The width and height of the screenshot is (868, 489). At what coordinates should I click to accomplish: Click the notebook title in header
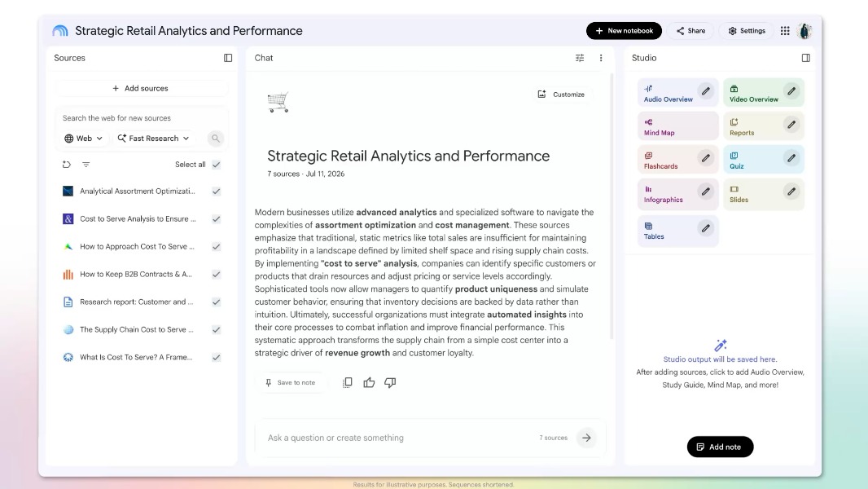(x=189, y=31)
